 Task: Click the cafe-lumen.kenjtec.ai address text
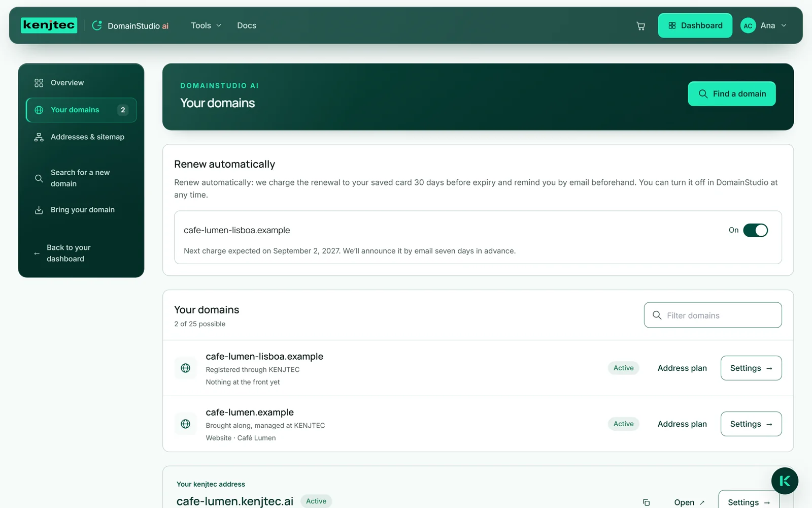click(x=235, y=501)
